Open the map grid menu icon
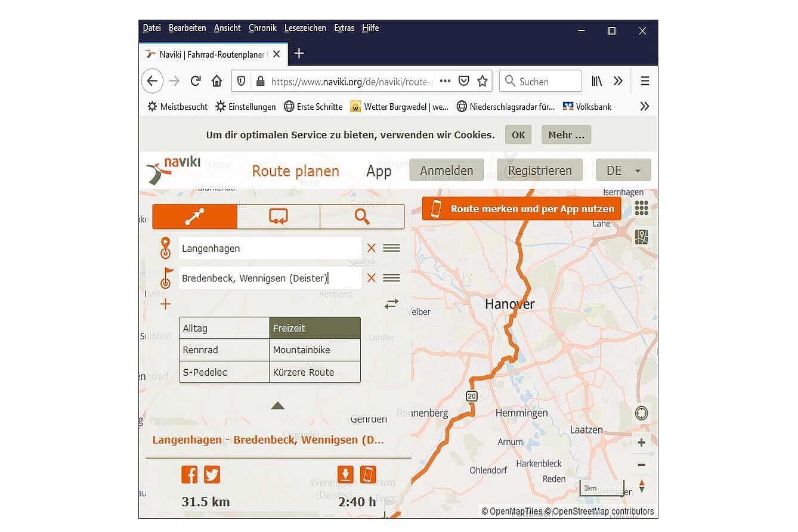 [641, 208]
